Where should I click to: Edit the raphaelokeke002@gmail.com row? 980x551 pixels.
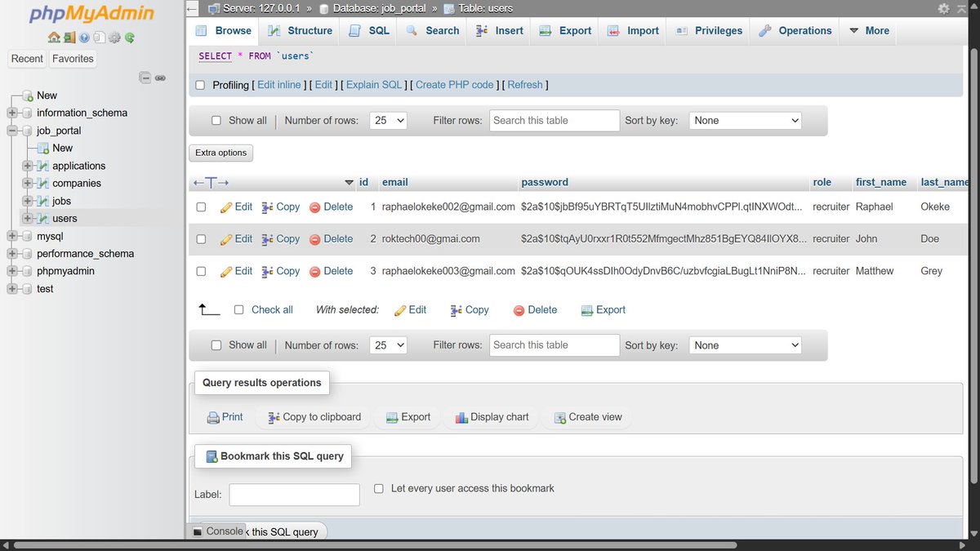coord(236,207)
